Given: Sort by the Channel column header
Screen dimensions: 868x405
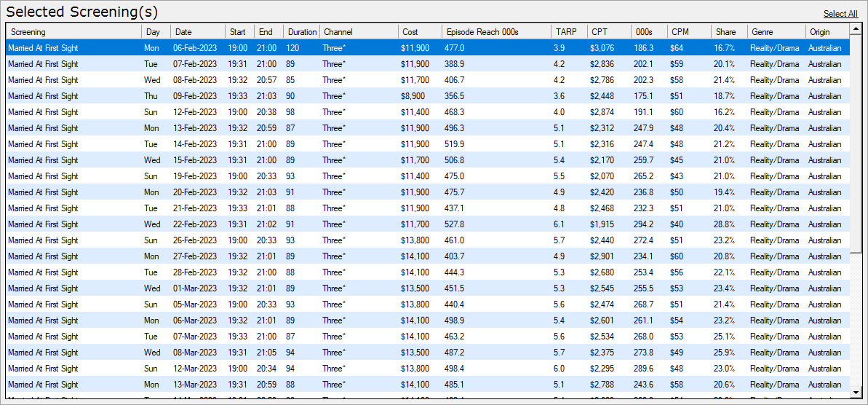Looking at the screenshot, I should tap(359, 32).
